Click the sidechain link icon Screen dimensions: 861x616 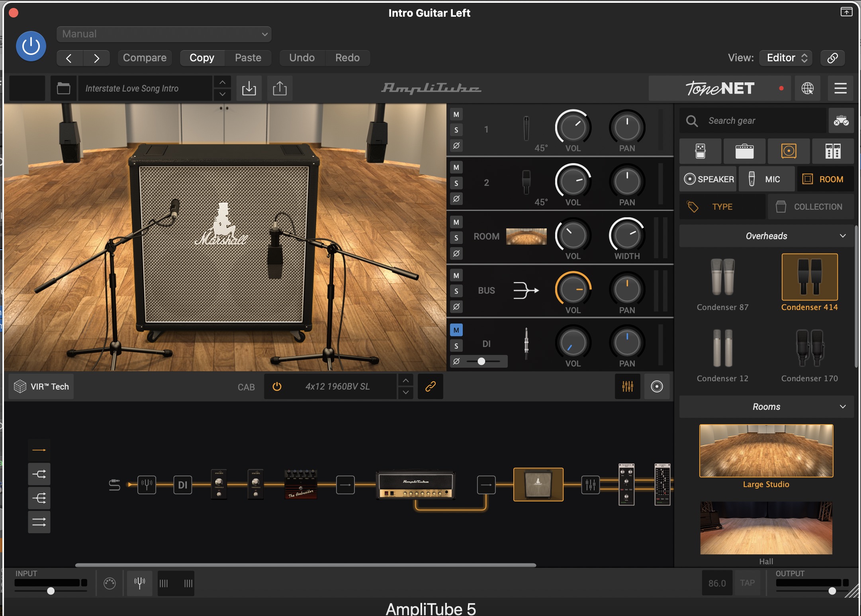[832, 58]
